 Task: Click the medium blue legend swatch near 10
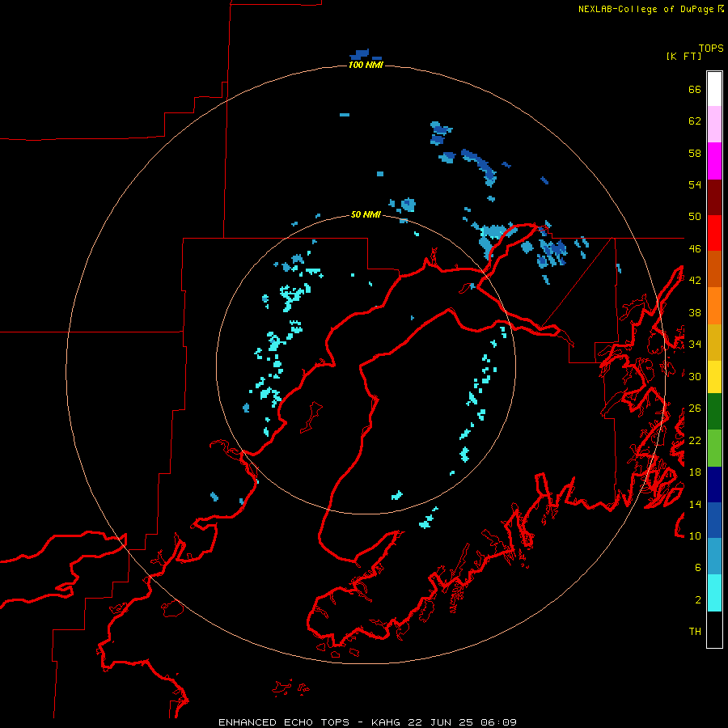(714, 520)
